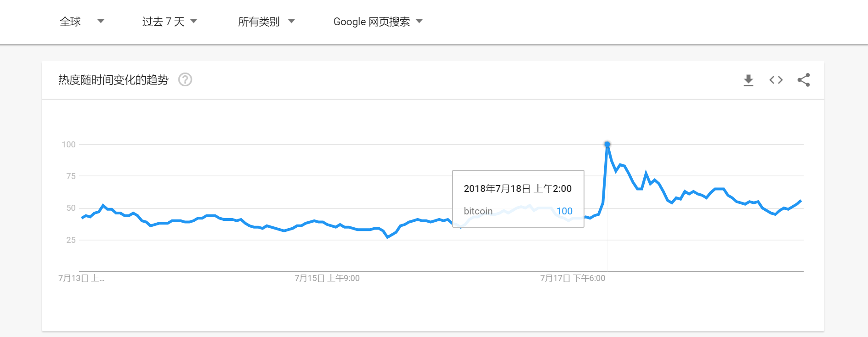Click the help question mark icon
Image resolution: width=868 pixels, height=337 pixels.
point(185,80)
